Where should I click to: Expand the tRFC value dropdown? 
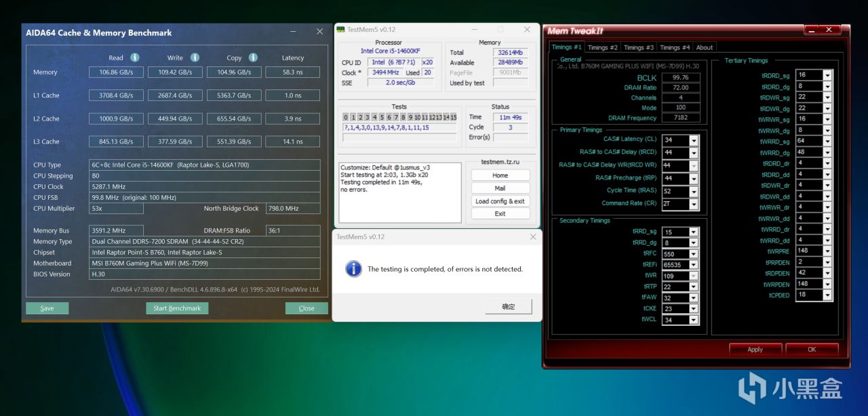(x=694, y=254)
